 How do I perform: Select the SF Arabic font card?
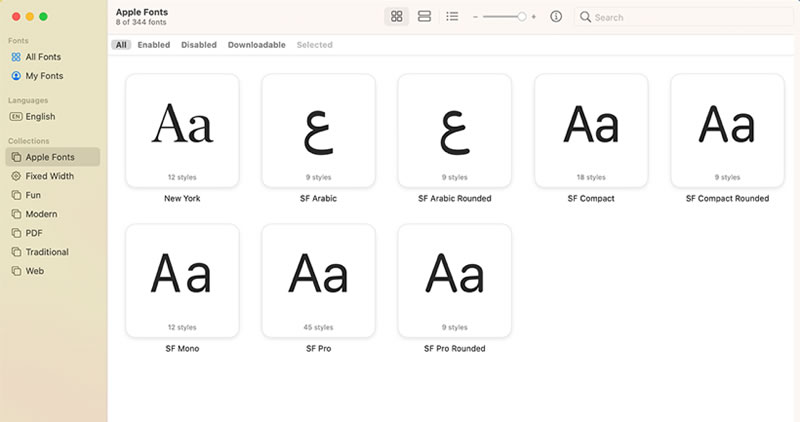pos(318,131)
